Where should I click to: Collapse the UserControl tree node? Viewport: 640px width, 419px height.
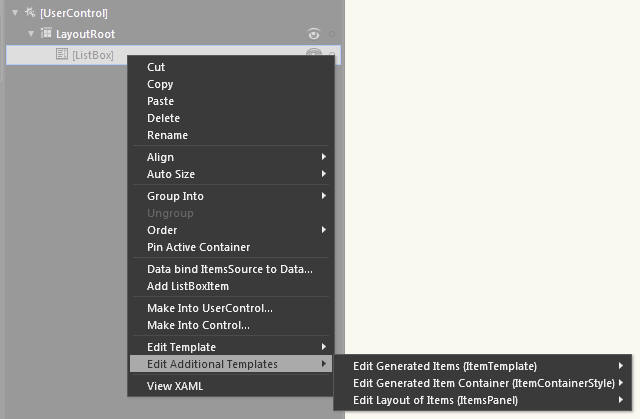[15, 13]
